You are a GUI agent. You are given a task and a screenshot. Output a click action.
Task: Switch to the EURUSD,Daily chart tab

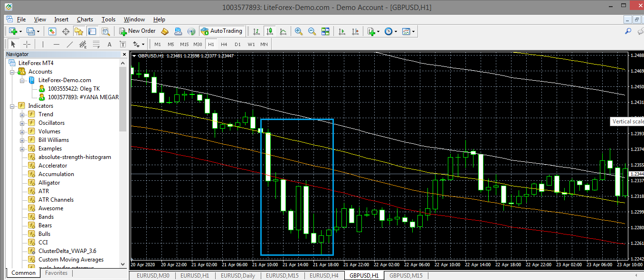(237, 275)
